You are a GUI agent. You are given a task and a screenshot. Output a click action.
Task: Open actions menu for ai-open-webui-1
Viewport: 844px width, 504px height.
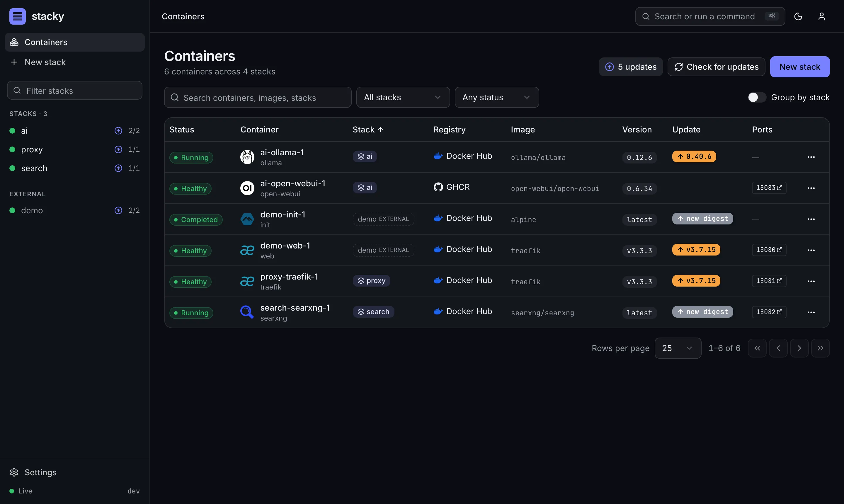pos(811,188)
